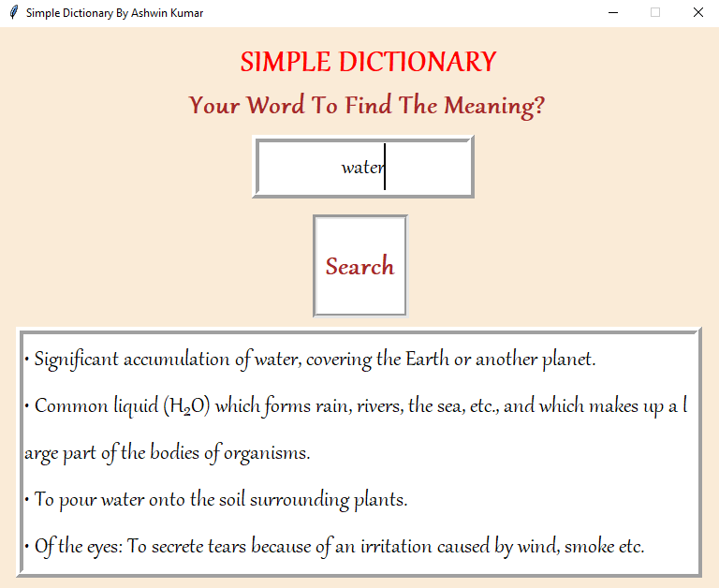Click the 'Your Word To Find The Meaning?' label
This screenshot has height=588, width=719.
point(366,106)
